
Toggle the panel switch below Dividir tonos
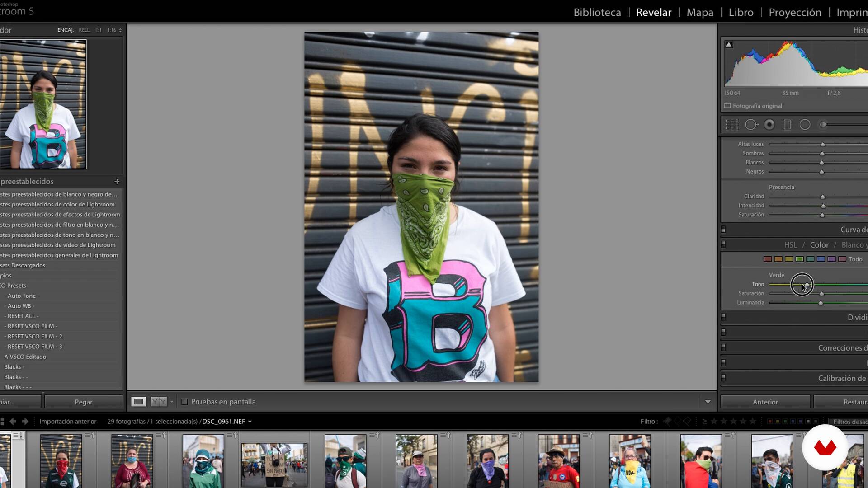pos(723,332)
